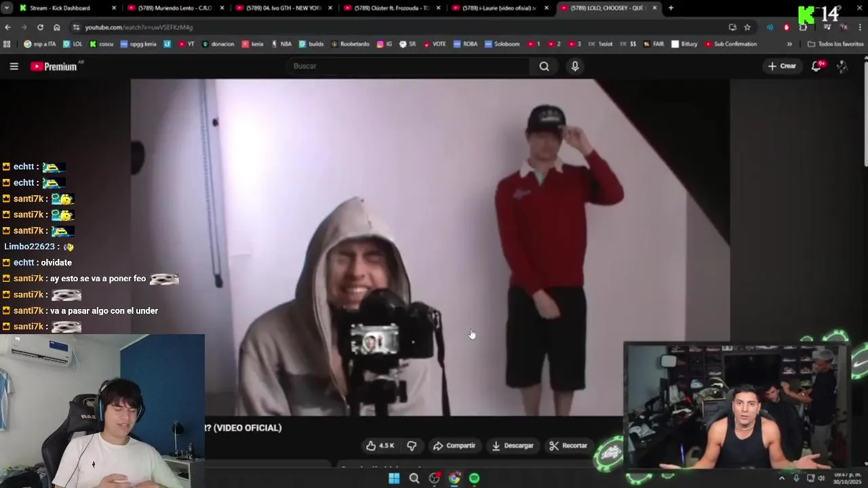Click the Recortar clip button
Screen dimensions: 868x488
coord(568,445)
